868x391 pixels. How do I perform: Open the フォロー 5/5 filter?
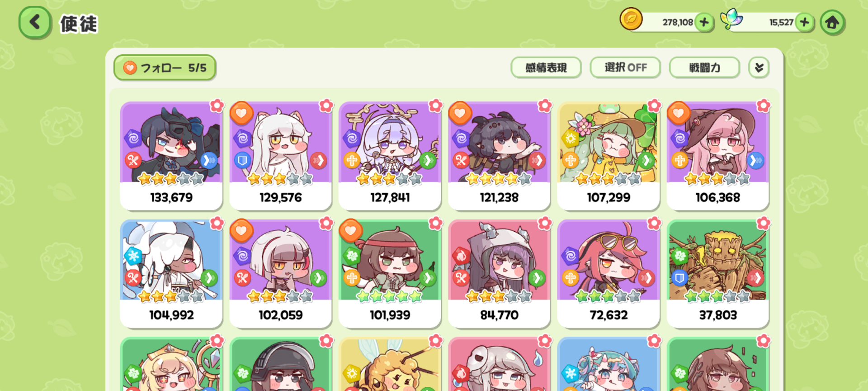pyautogui.click(x=165, y=68)
